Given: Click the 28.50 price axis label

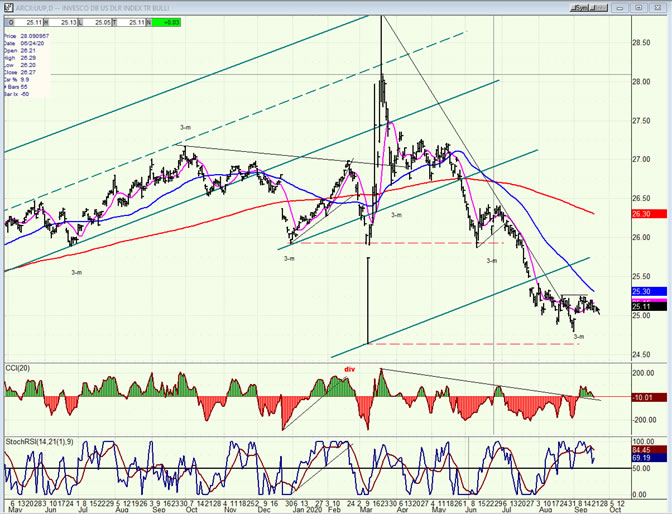Looking at the screenshot, I should 641,43.
